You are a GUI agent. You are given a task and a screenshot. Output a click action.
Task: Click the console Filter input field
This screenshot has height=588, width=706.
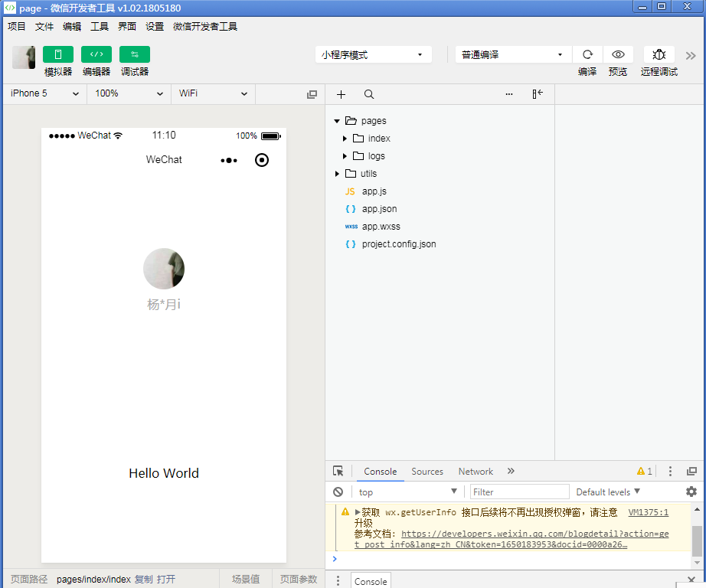point(519,492)
